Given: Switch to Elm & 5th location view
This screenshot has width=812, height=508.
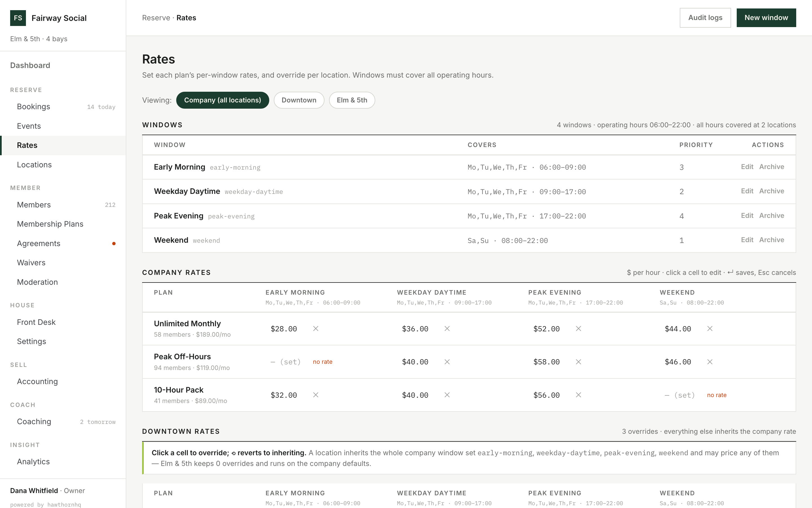Looking at the screenshot, I should click(352, 100).
